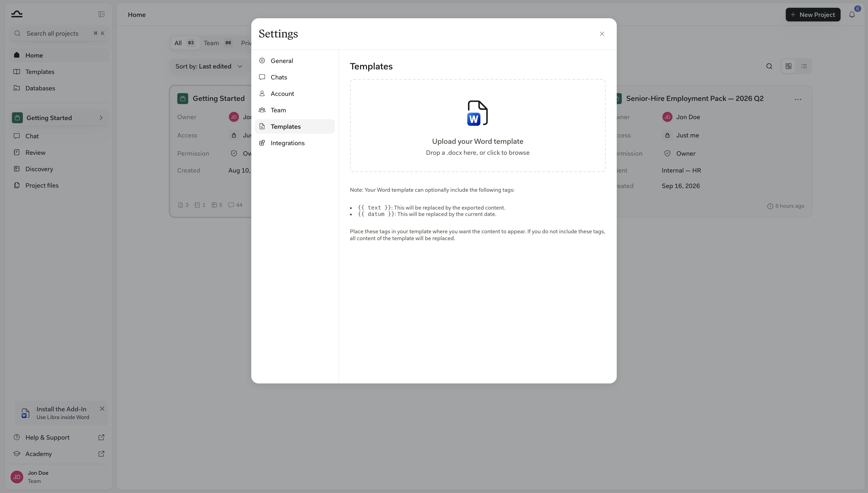The width and height of the screenshot is (868, 493).
Task: Open Templates in the left sidebar
Action: (x=59, y=72)
